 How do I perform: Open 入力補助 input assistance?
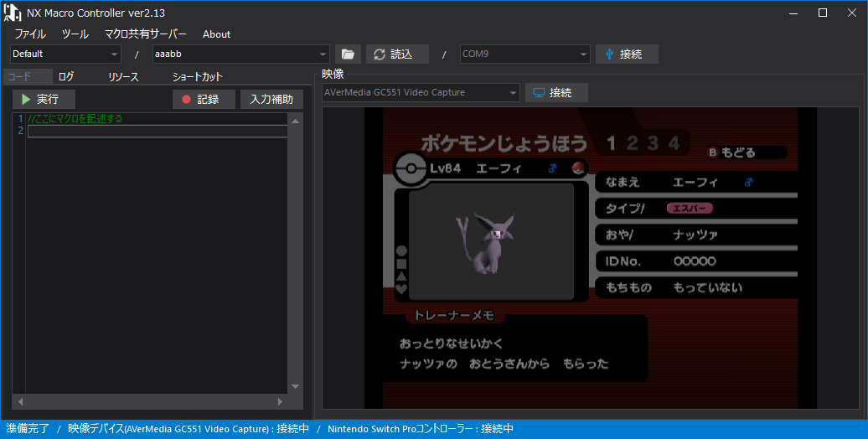[271, 99]
